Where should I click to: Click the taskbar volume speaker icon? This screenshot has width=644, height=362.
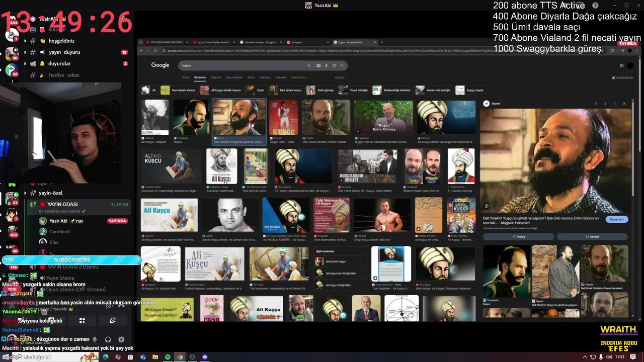tap(609, 357)
